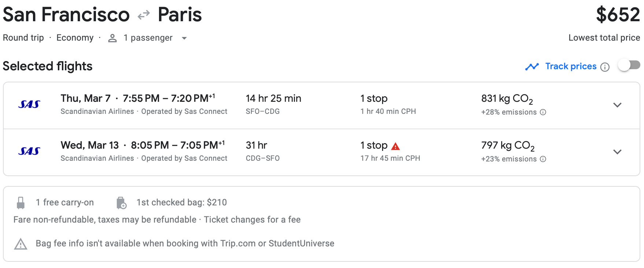Click the passenger person icon
Viewport: 644px width, 268px height.
pyautogui.click(x=112, y=38)
